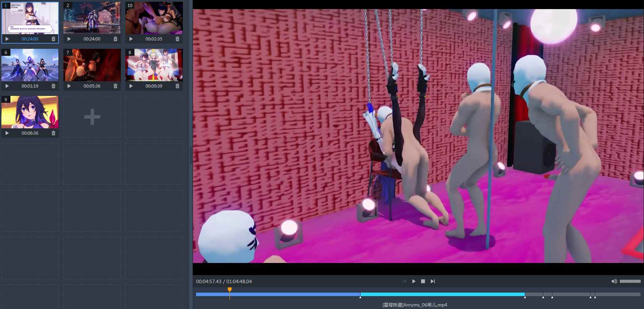Step forward to the next frame
Viewport: 644px width, 309px height.
pyautogui.click(x=433, y=281)
